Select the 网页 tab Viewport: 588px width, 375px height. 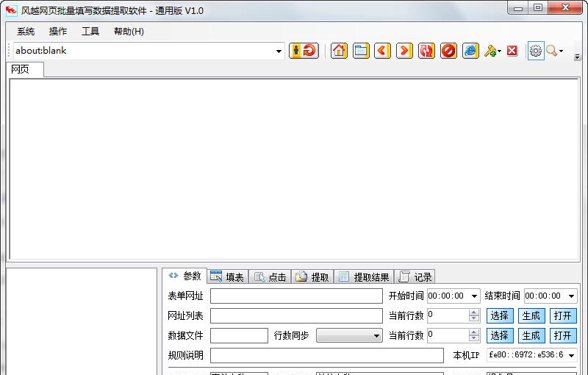tap(25, 69)
